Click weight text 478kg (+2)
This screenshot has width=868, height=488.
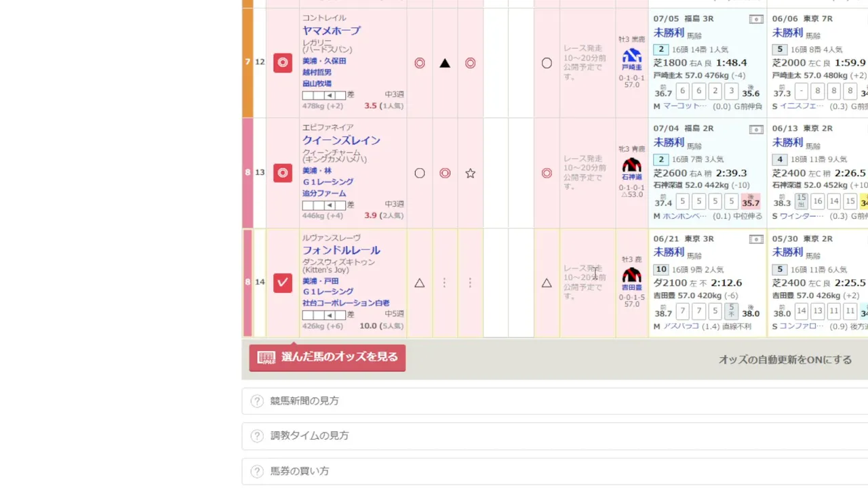(x=323, y=106)
